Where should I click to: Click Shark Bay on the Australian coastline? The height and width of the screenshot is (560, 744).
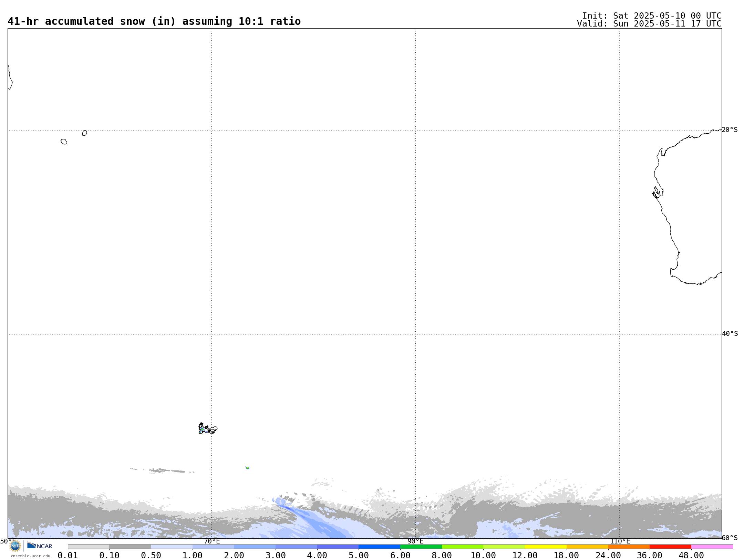tap(658, 192)
